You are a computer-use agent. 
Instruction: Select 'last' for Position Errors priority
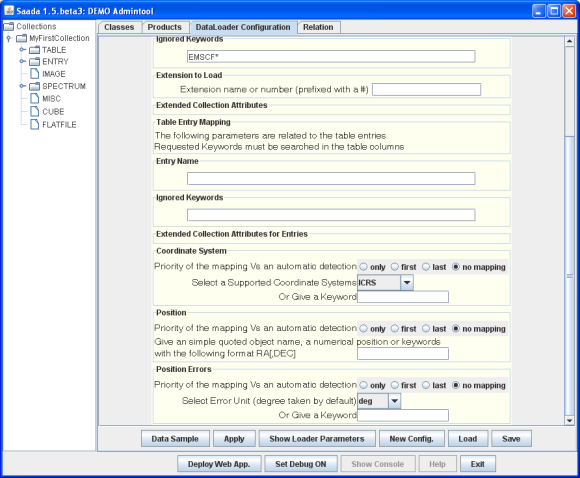pos(426,385)
